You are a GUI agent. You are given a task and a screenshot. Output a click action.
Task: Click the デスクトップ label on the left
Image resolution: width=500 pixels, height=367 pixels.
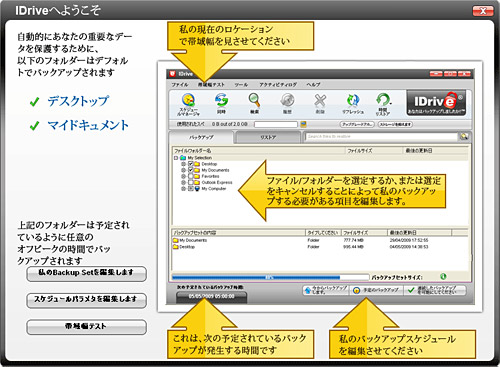[x=78, y=101]
